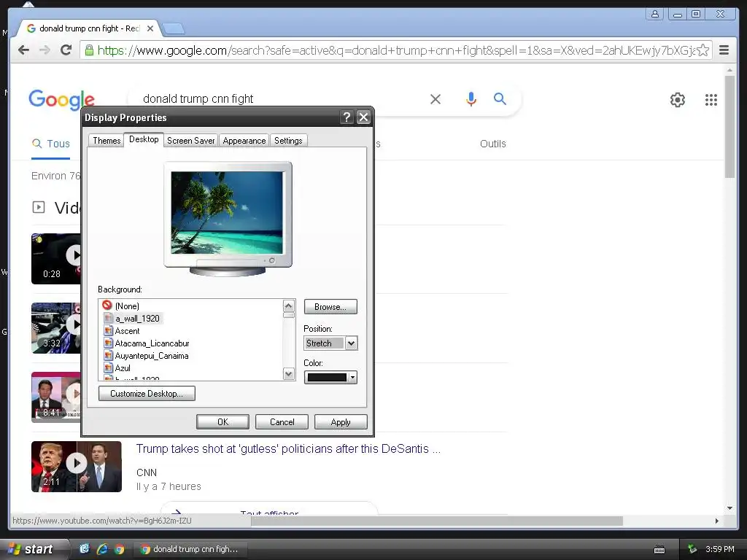
Task: Open Chrome's hamburger menu
Action: [x=724, y=50]
